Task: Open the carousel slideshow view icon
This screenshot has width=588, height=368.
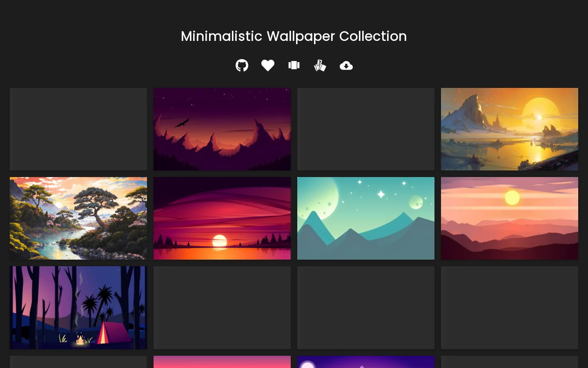Action: (294, 65)
